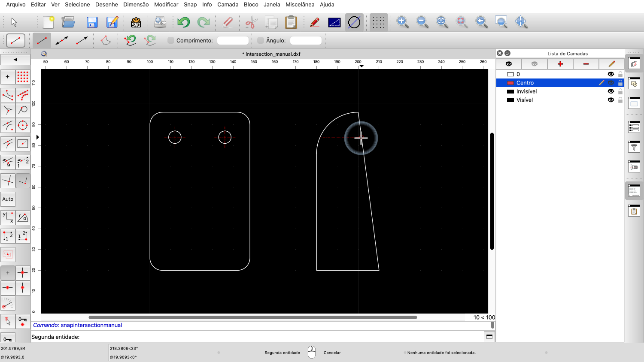Go to previous view magnifier icon

tap(481, 22)
